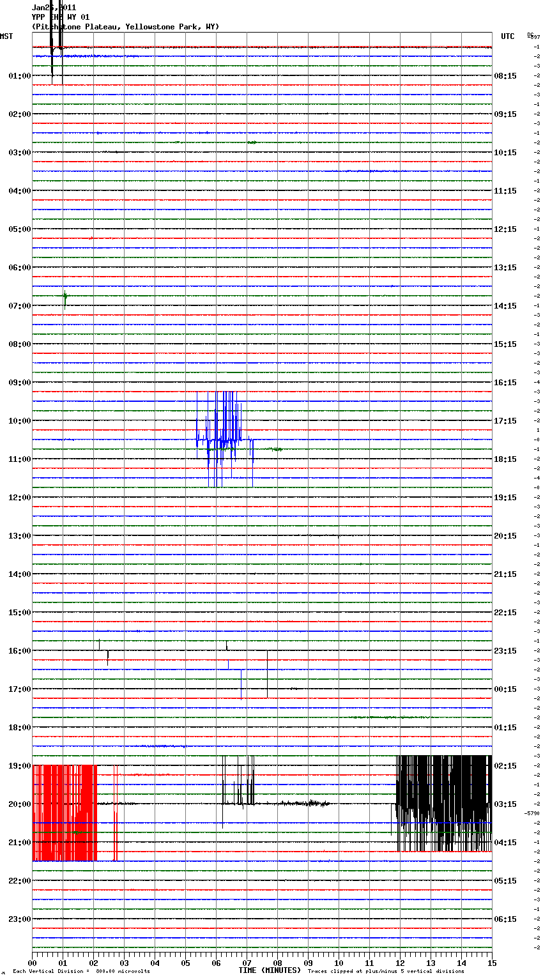Click the "04:00" MST hour label
This screenshot has width=543, height=980.
click(19, 191)
